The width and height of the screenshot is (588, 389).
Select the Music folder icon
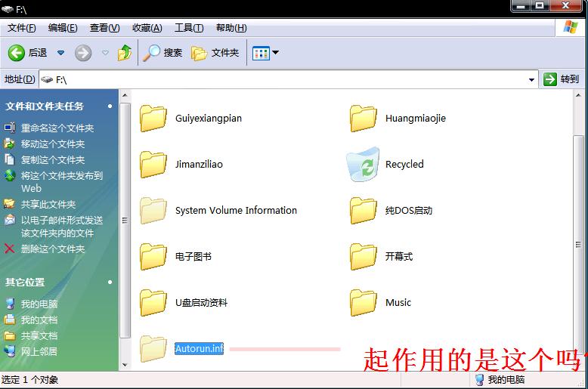364,303
